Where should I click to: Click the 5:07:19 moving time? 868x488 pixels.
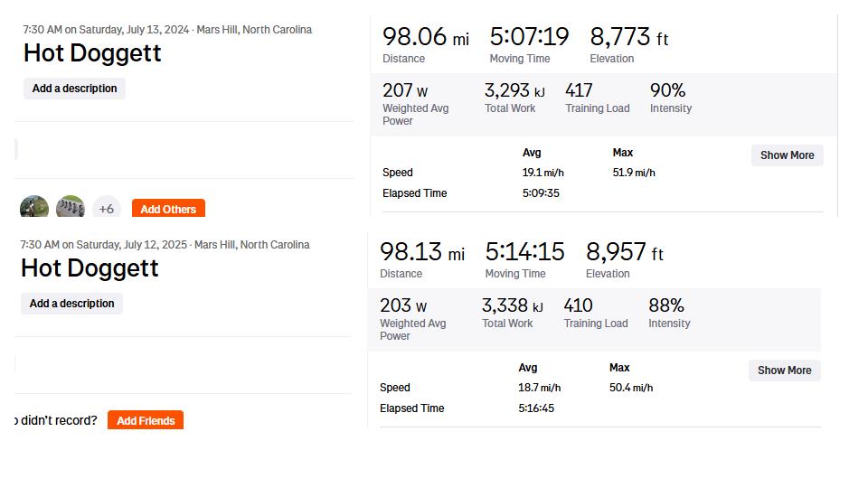(x=529, y=37)
